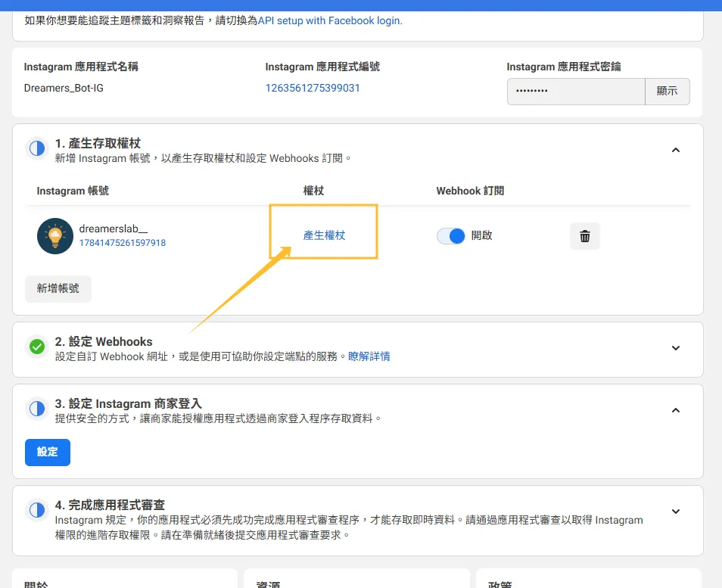
Task: Click the Instagram app secret password field
Action: pos(577,90)
